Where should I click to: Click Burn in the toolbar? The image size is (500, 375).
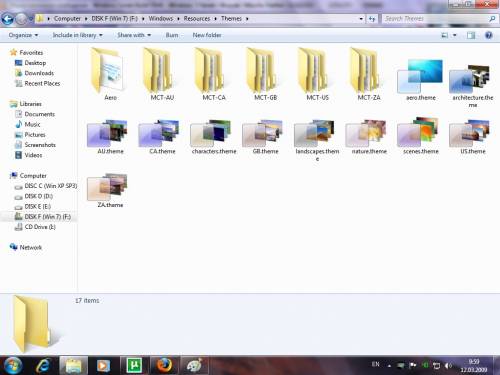[x=172, y=35]
